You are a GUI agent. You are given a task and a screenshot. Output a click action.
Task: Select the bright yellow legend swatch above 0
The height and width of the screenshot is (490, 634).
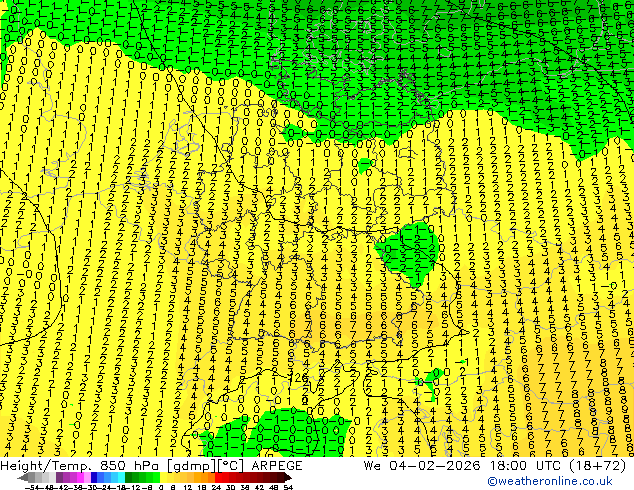pyautogui.click(x=163, y=477)
